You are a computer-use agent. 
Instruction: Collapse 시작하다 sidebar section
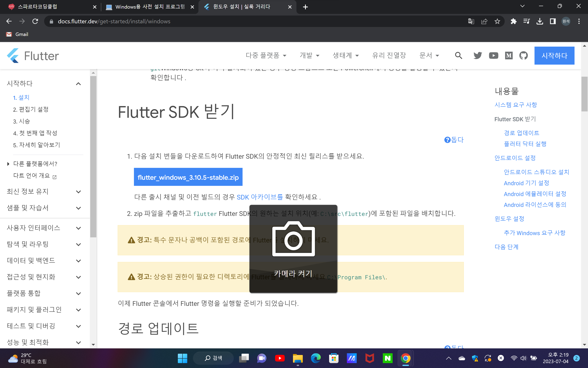78,84
